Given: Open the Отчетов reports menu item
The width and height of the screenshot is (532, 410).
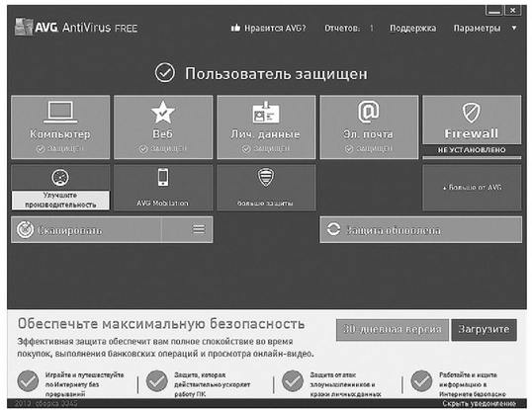Looking at the screenshot, I should coord(349,28).
